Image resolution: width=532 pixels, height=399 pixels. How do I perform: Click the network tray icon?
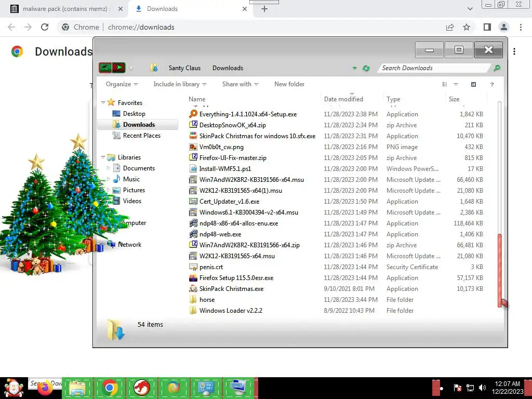470,388
